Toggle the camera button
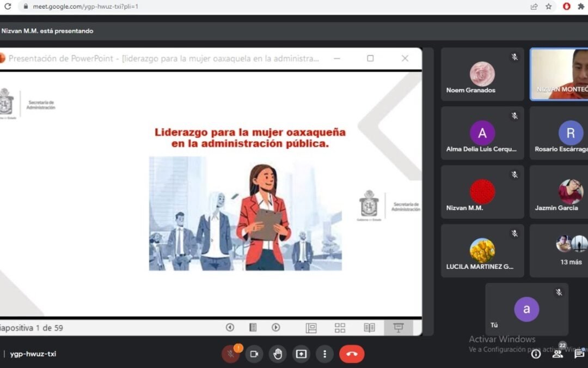The height and width of the screenshot is (368, 588). coord(254,354)
